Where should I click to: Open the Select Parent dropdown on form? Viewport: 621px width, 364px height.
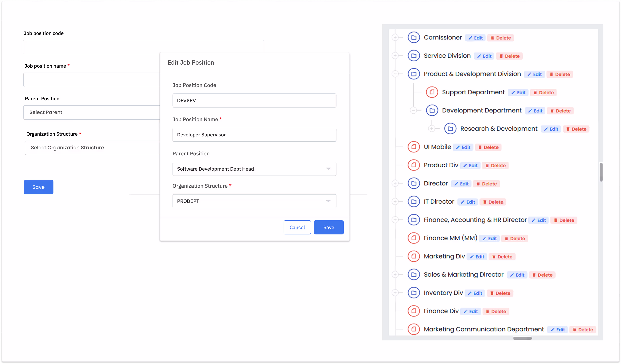[92, 112]
